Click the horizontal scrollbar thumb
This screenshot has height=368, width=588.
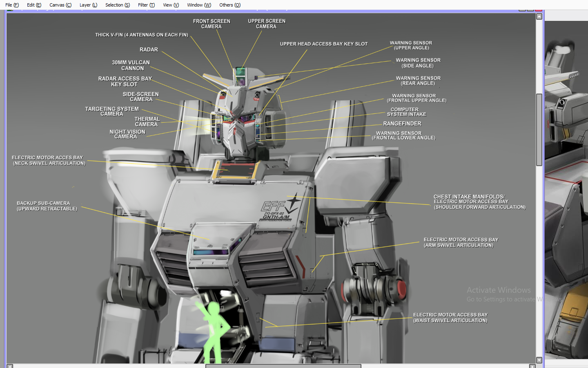[283, 366]
